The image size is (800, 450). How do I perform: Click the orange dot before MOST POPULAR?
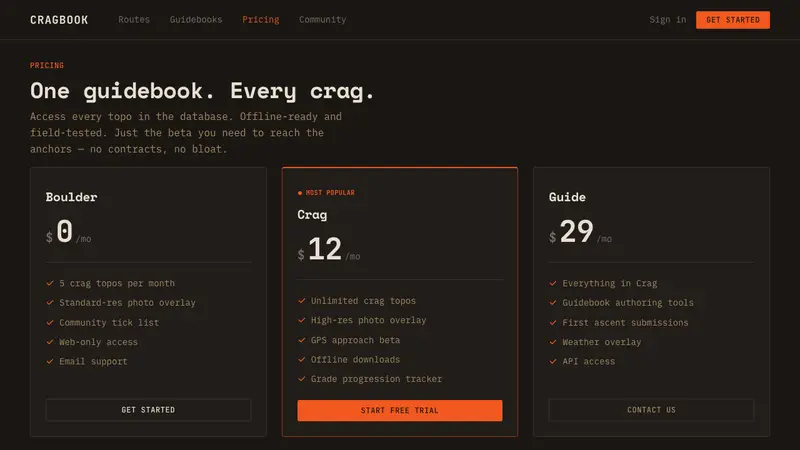click(x=300, y=193)
